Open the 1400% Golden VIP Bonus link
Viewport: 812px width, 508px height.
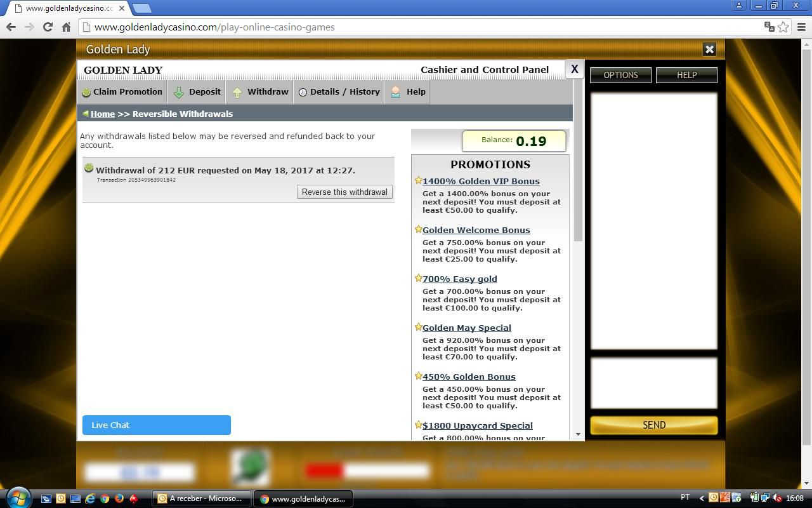(481, 181)
